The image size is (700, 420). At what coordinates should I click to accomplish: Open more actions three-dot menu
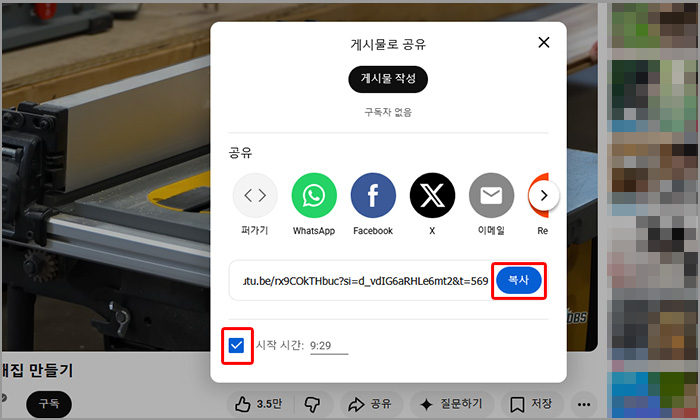[584, 404]
